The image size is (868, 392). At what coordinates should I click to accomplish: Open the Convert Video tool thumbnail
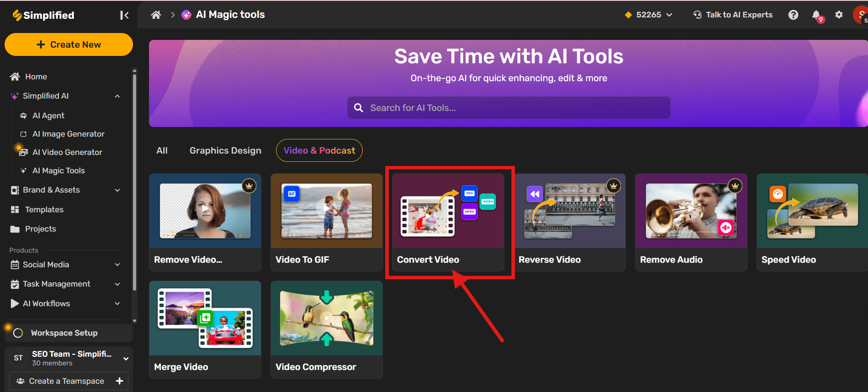coord(448,211)
